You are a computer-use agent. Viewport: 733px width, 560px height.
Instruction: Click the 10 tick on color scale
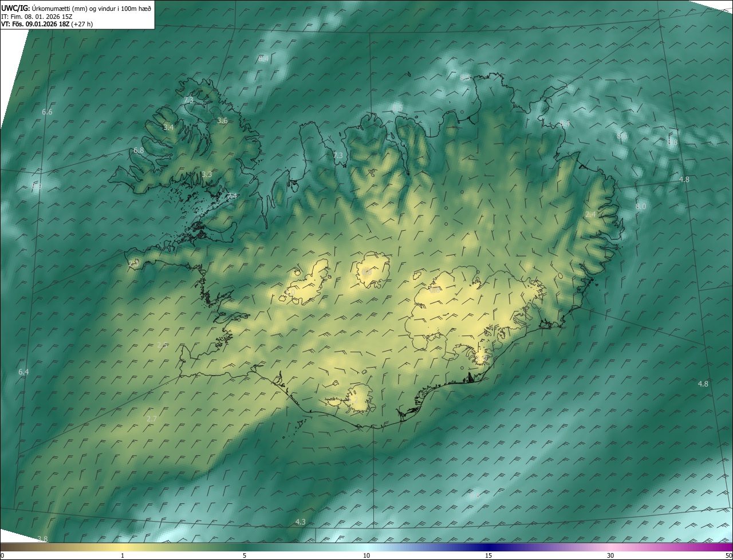(x=366, y=555)
